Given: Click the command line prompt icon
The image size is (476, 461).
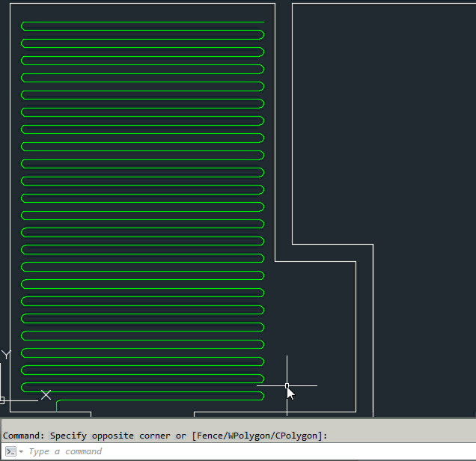Looking at the screenshot, I should [x=10, y=451].
